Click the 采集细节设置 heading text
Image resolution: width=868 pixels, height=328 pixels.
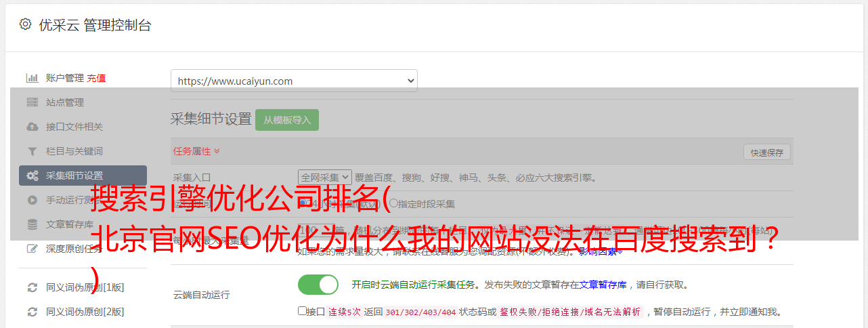click(211, 119)
